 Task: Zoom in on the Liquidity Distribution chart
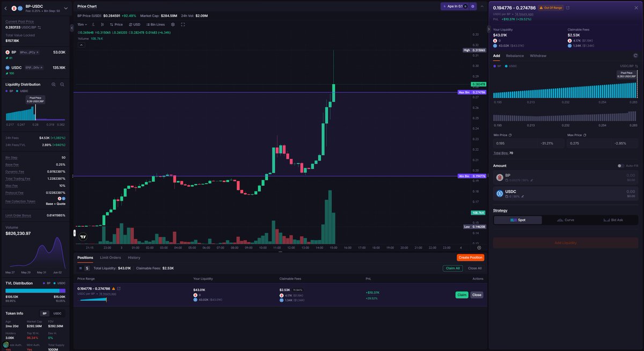point(54,84)
